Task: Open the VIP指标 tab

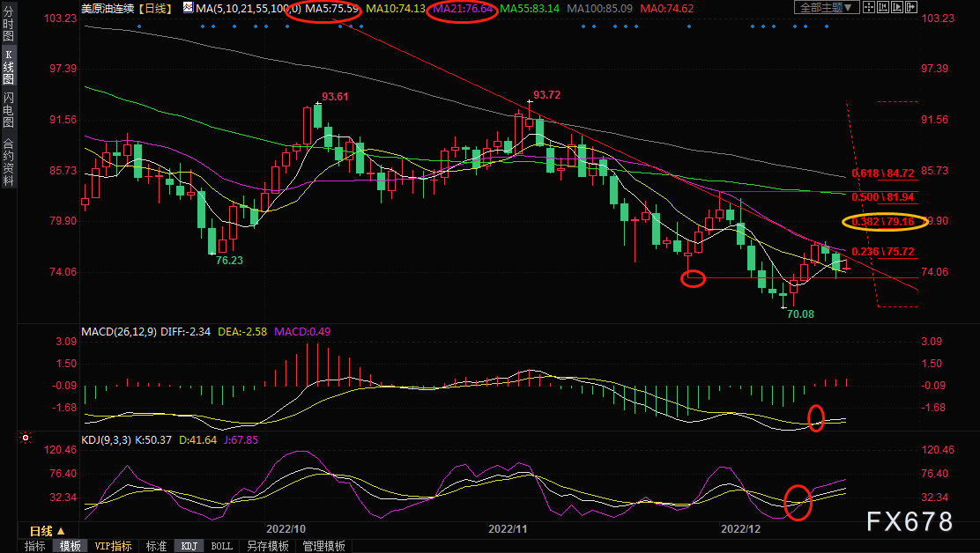Action: pyautogui.click(x=113, y=546)
